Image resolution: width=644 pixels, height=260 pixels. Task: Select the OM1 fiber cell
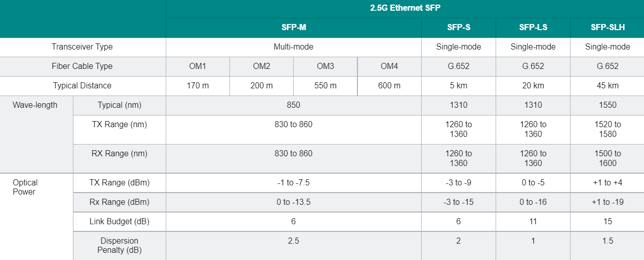tap(197, 66)
